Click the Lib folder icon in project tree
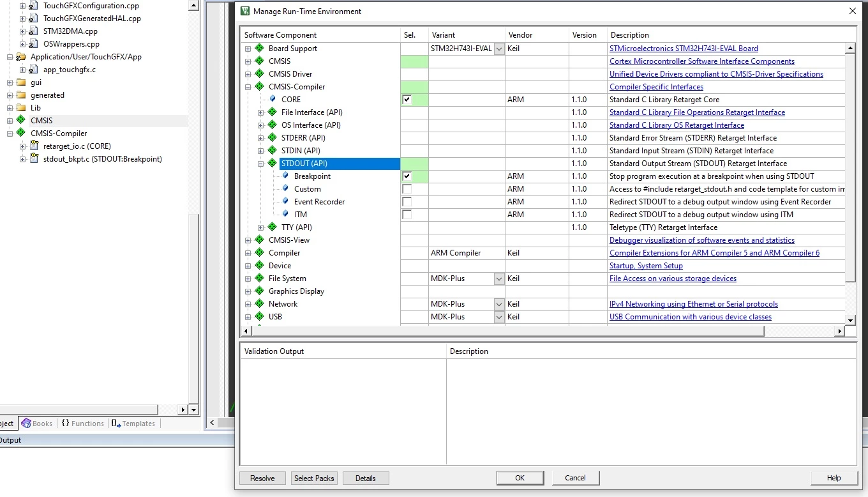This screenshot has height=497, width=868. pyautogui.click(x=21, y=108)
